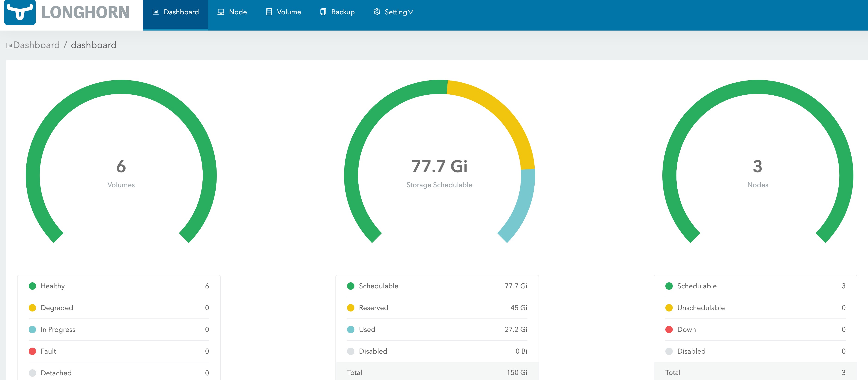Image resolution: width=868 pixels, height=380 pixels.
Task: Expand the Setting dropdown menu
Action: 393,12
